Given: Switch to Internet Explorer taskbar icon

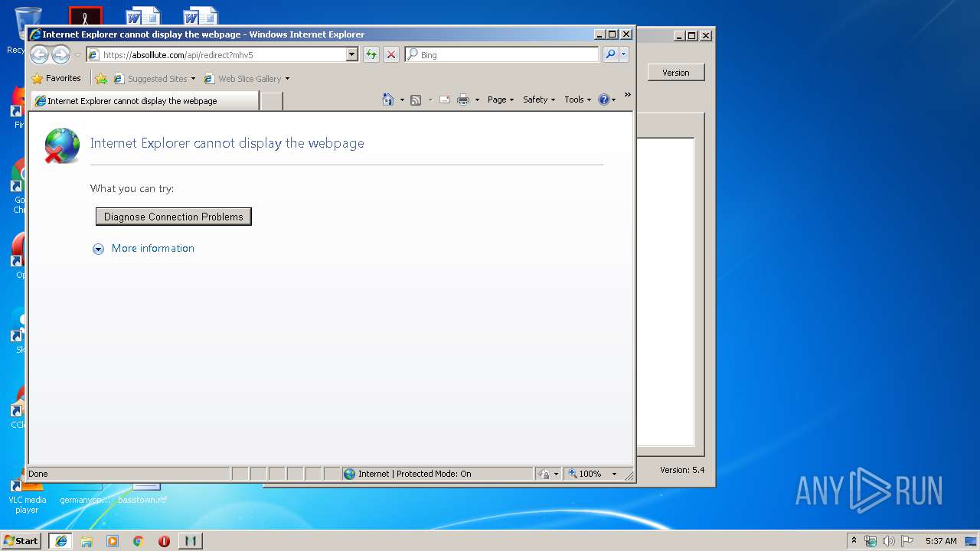Looking at the screenshot, I should point(61,541).
